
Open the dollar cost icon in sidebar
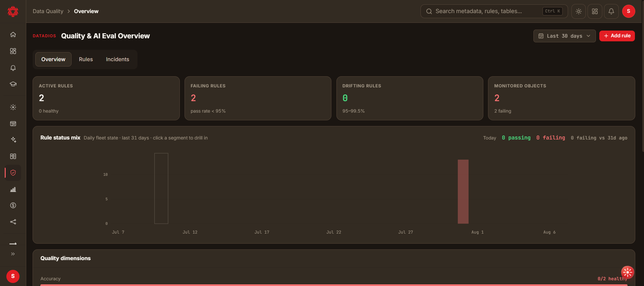13,205
